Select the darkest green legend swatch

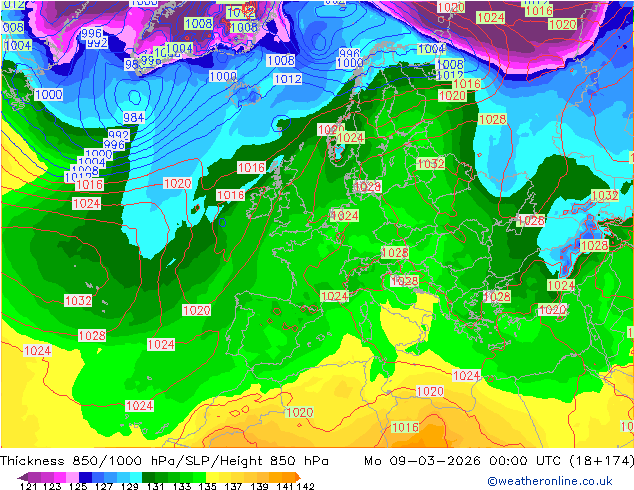click(148, 477)
